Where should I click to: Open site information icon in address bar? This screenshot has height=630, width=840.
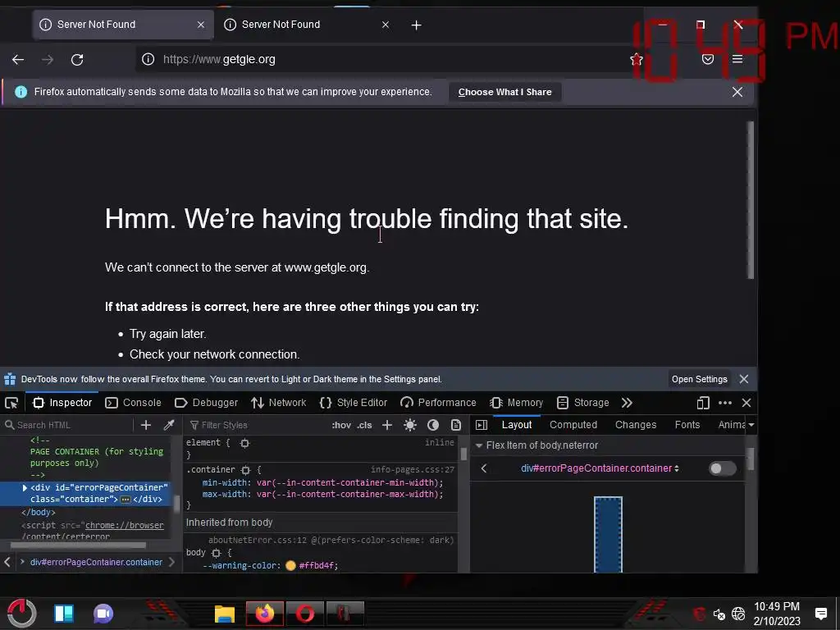148,59
